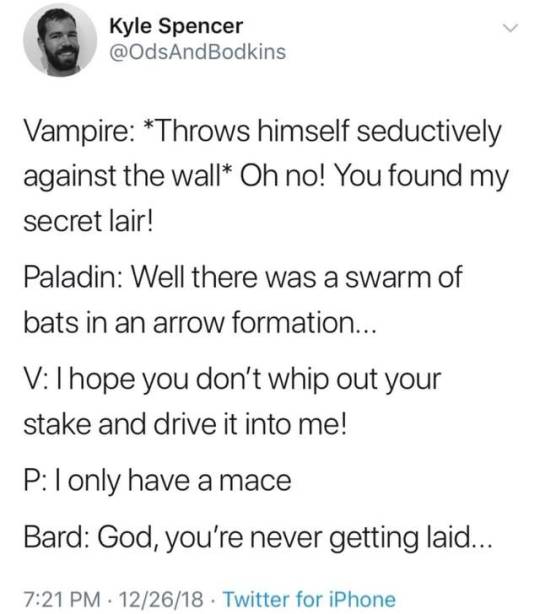540x614 pixels.
Task: Click the 12/26/18 date
Action: click(x=161, y=600)
